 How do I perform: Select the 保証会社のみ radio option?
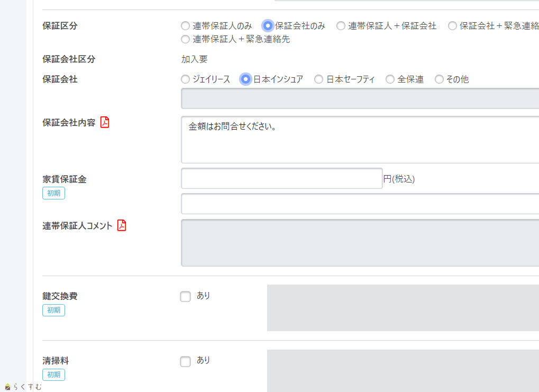click(x=268, y=25)
